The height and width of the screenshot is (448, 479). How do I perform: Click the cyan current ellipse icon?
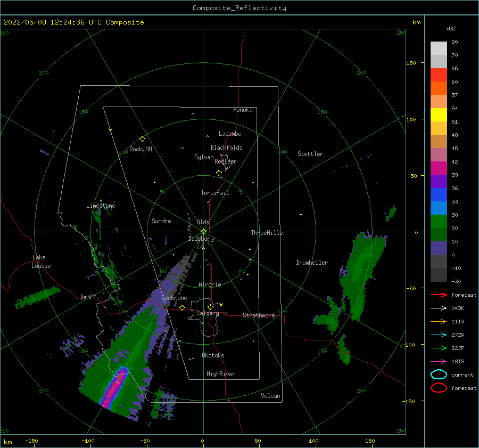coord(439,374)
